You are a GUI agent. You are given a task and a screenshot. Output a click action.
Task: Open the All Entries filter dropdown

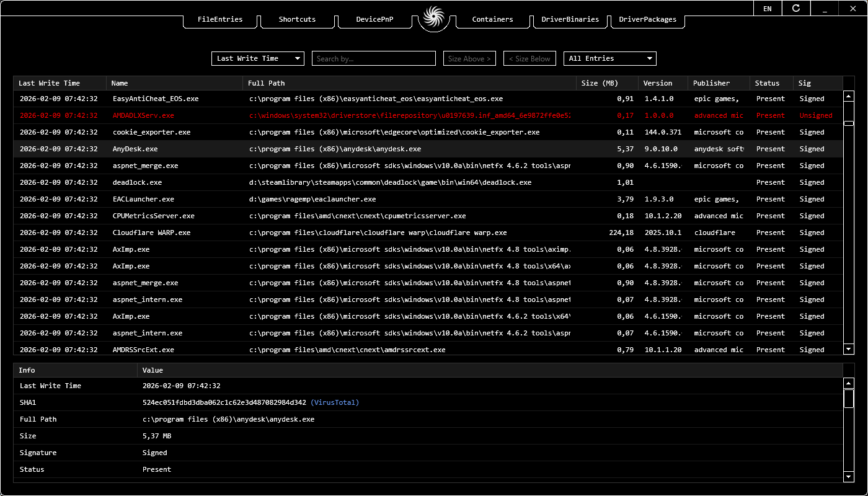[609, 58]
